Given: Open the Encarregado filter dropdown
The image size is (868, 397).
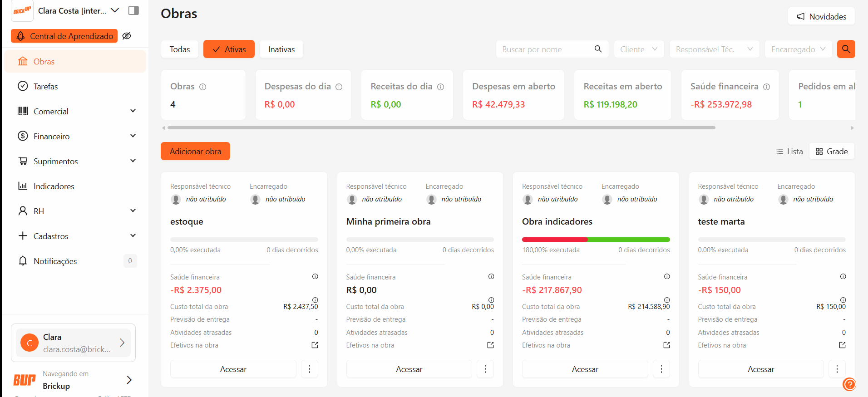Looking at the screenshot, I should coord(798,49).
